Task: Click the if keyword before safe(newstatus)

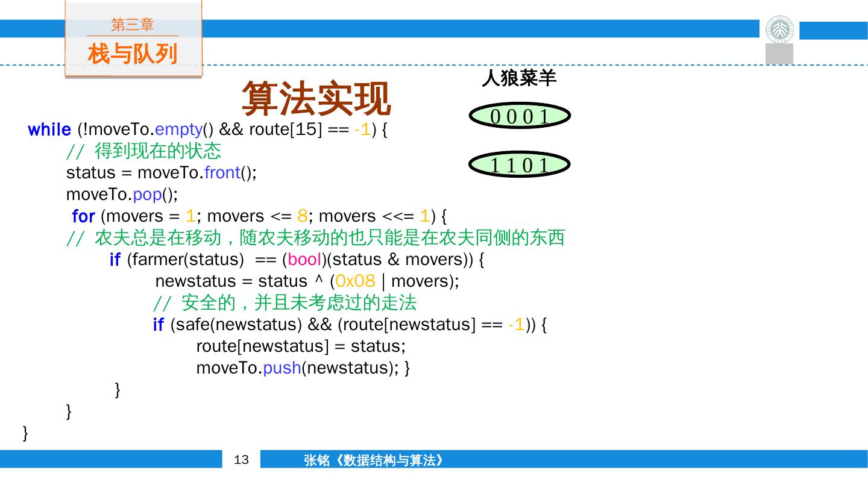Action: (x=159, y=325)
